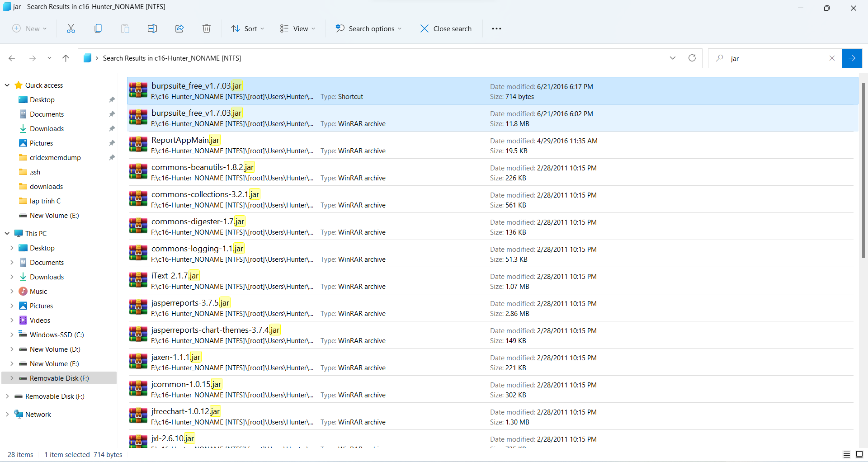Select jxl-2.6.10.jar file
Screen dimensions: 868x462
coord(492,439)
